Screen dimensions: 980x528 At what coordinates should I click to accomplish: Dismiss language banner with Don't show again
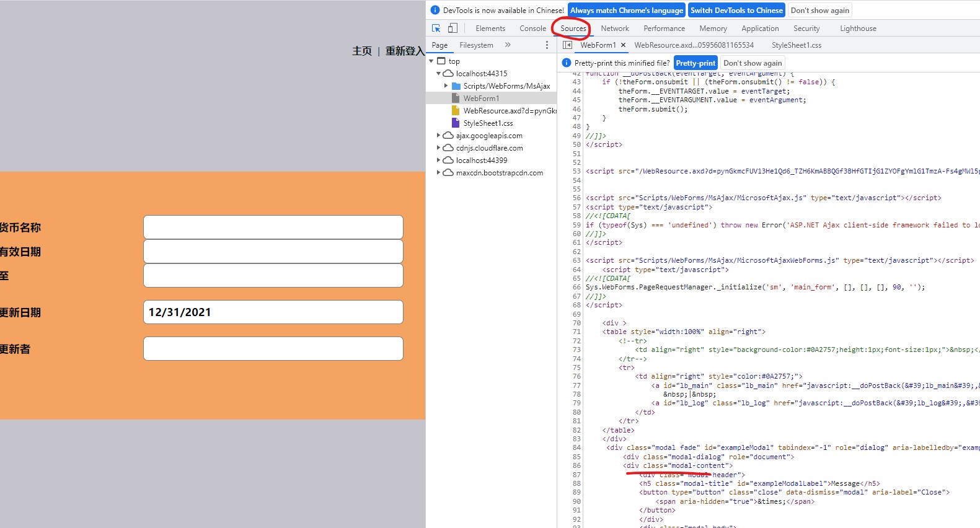click(820, 10)
